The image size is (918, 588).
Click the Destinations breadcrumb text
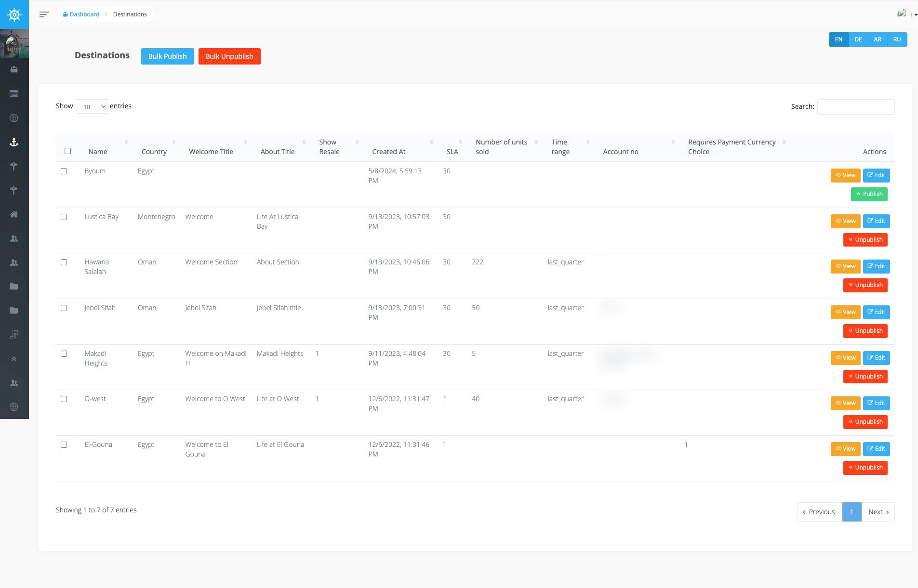(130, 14)
